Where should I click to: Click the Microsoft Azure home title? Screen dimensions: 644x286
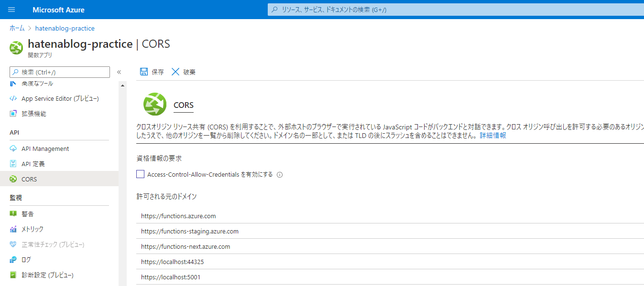[x=58, y=10]
